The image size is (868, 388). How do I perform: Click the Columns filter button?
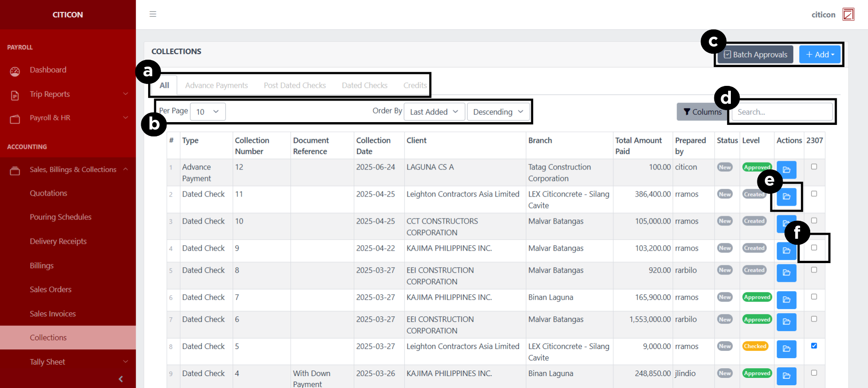pyautogui.click(x=701, y=112)
